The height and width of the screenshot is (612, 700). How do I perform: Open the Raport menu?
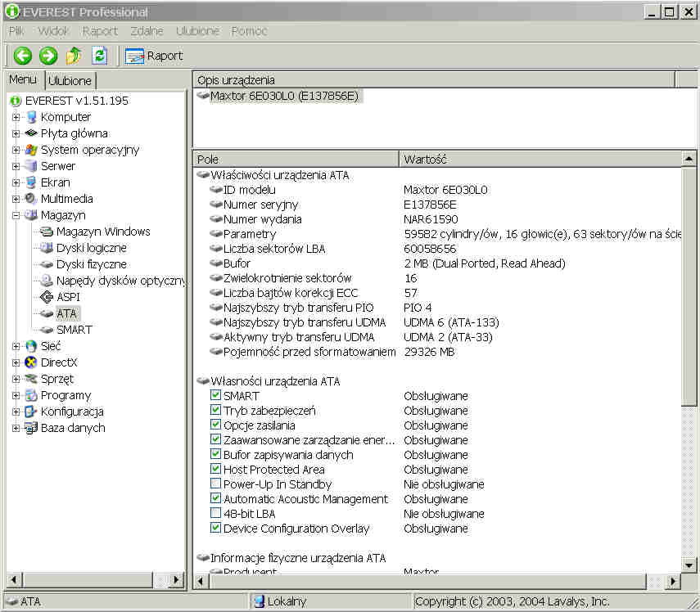click(100, 31)
